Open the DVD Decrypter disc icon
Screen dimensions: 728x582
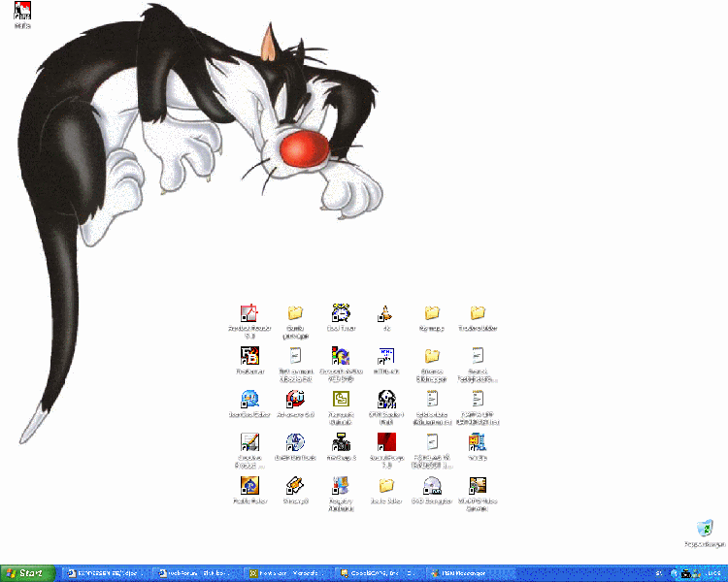tap(432, 485)
